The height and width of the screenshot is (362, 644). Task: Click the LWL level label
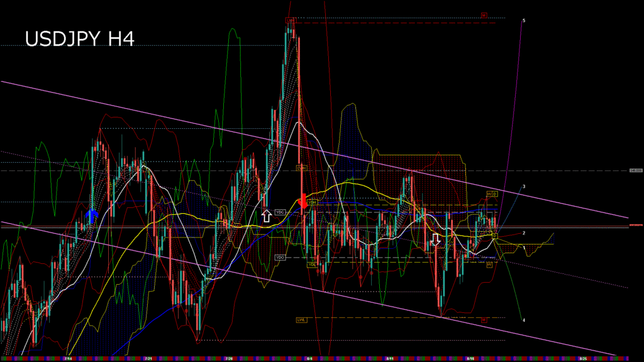[x=301, y=320]
